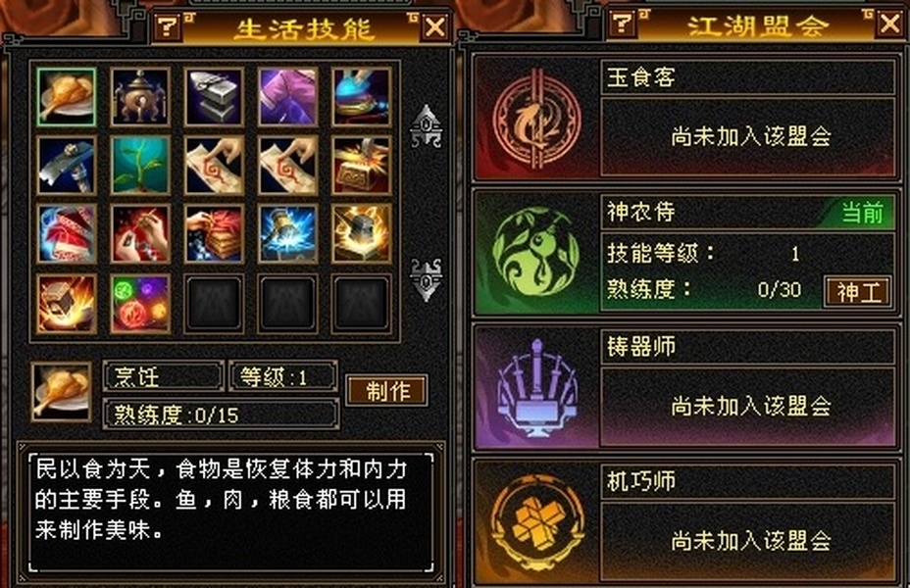Select the mining pickaxe skill icon

coord(66,166)
